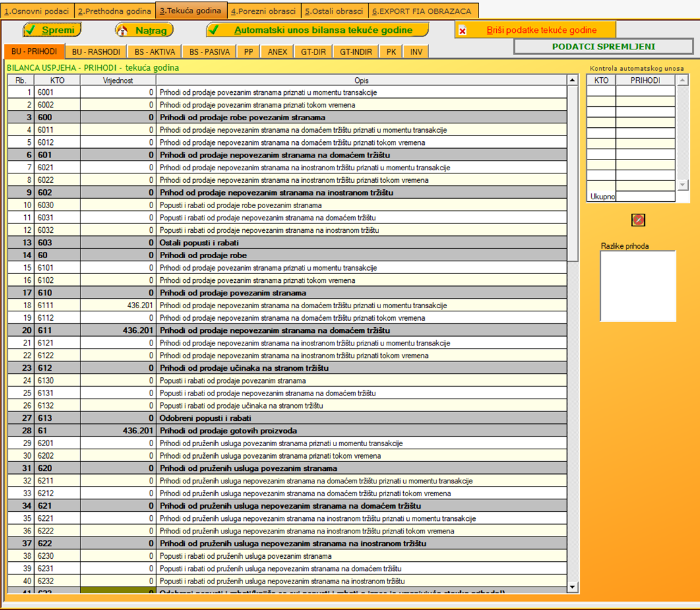Save data with Spremi button

click(52, 30)
